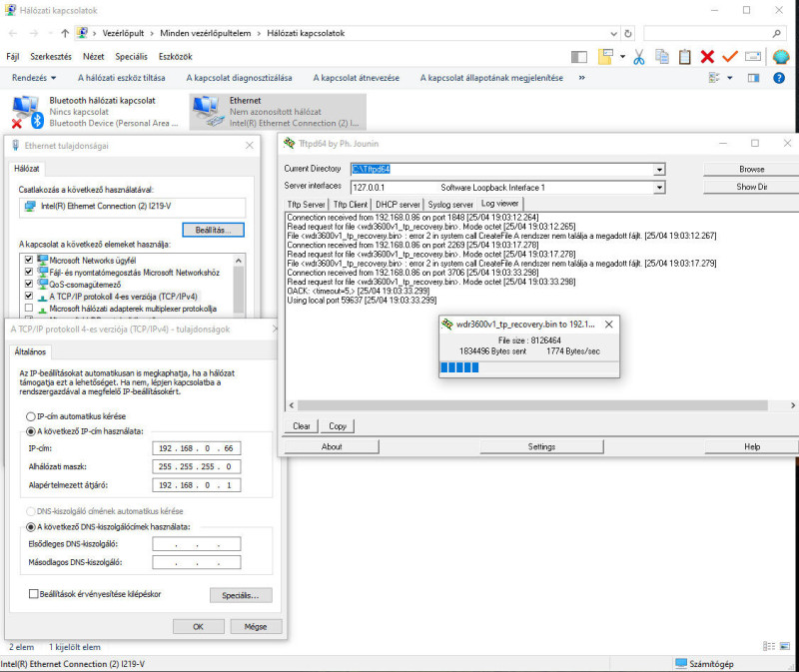Close the wdr3600v1_tp_recovery.bin transfer popup

point(608,325)
